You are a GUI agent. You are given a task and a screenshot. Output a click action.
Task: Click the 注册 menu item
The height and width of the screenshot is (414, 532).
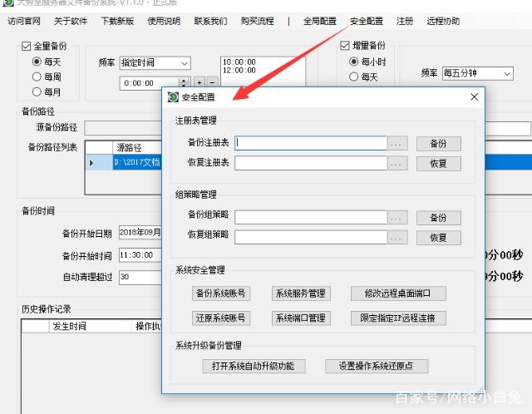point(405,21)
